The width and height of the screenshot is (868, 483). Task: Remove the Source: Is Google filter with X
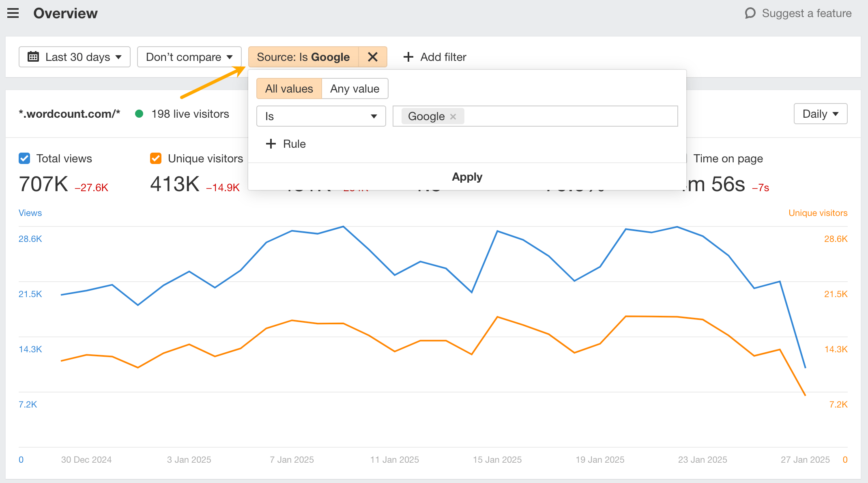coord(373,57)
